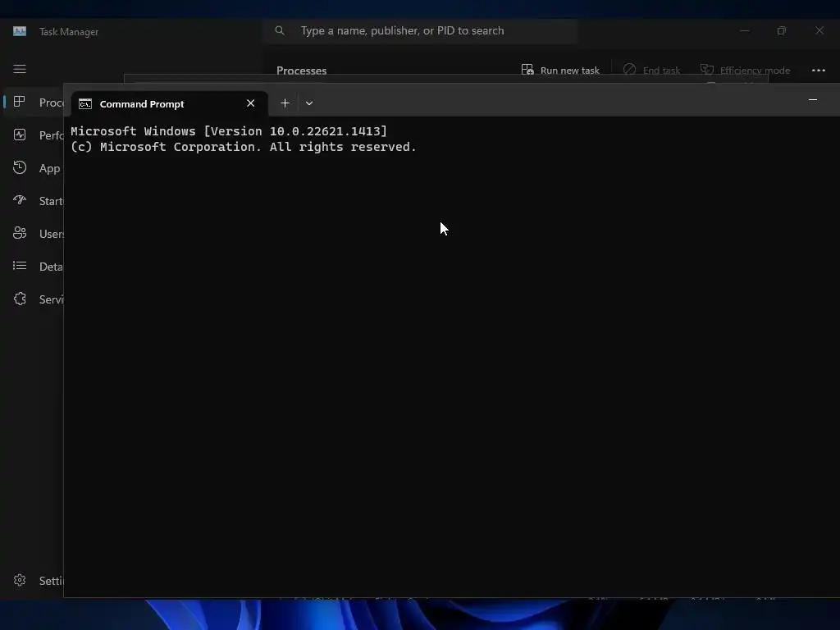
Task: Open the Startup apps icon in the sidebar
Action: click(20, 200)
